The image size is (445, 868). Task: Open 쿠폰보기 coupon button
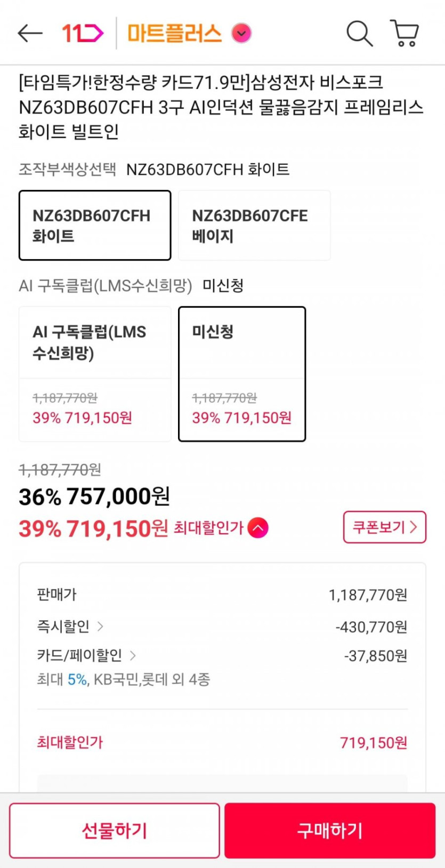pyautogui.click(x=384, y=527)
